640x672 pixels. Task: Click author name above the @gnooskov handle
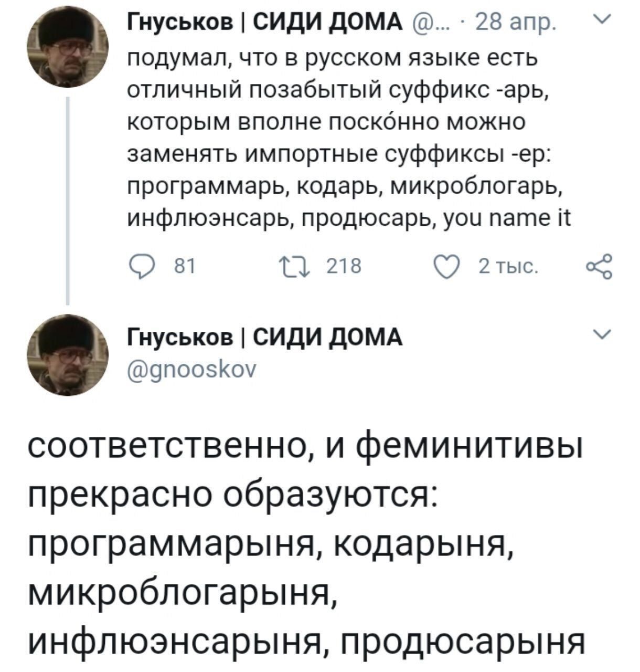265,337
